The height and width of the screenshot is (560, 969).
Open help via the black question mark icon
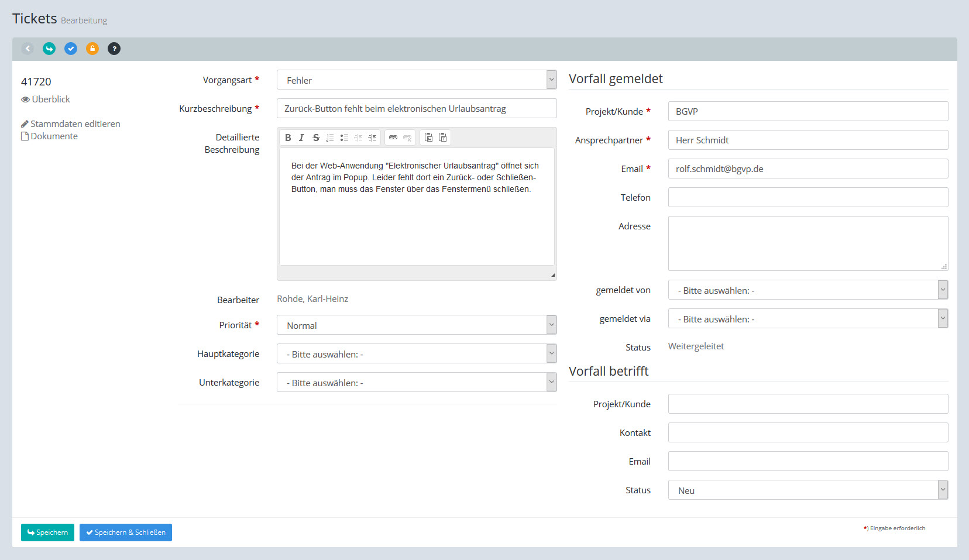coord(114,49)
